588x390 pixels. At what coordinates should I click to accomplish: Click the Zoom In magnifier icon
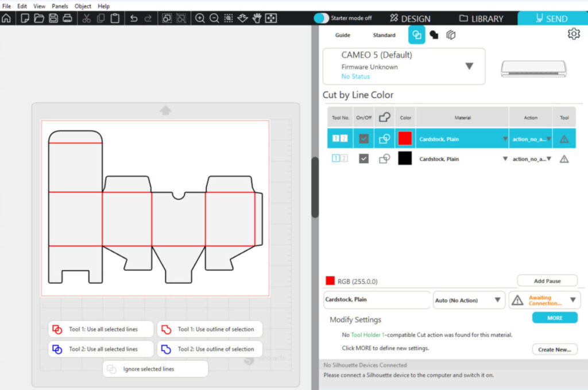tap(200, 18)
